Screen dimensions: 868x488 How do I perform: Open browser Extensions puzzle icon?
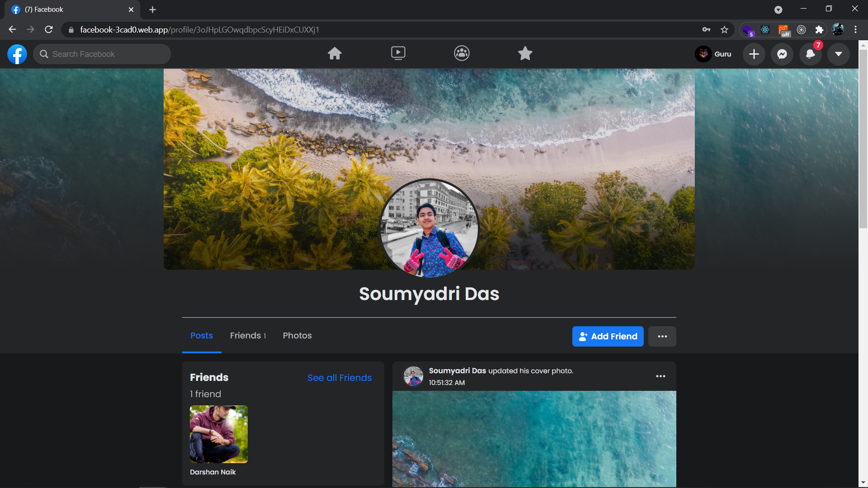click(x=819, y=30)
